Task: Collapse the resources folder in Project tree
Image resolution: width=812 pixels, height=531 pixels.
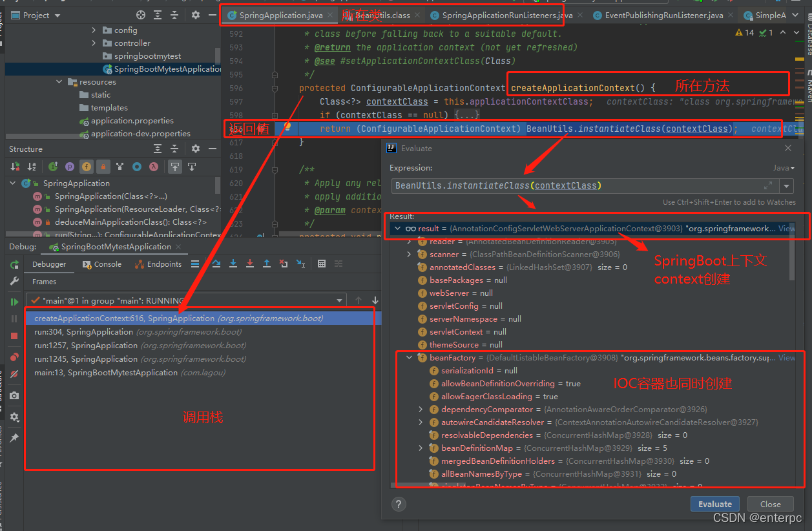Action: pyautogui.click(x=59, y=82)
